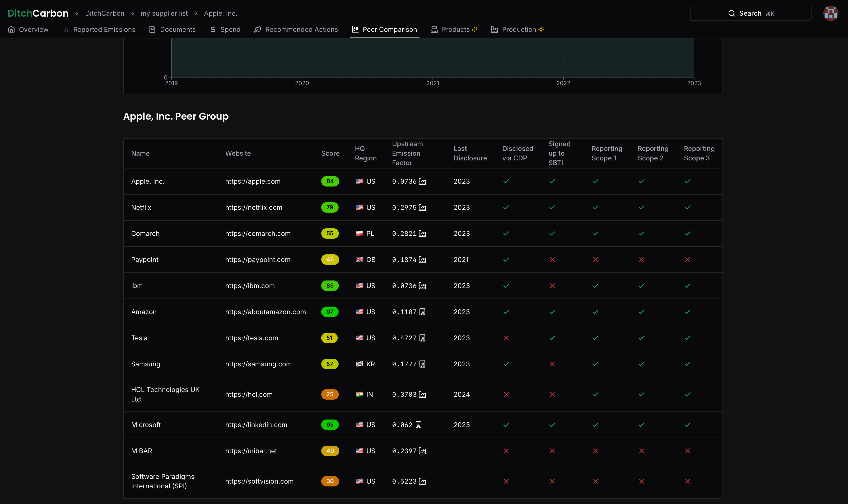Click the Search input box
The width and height of the screenshot is (848, 504).
coord(751,13)
